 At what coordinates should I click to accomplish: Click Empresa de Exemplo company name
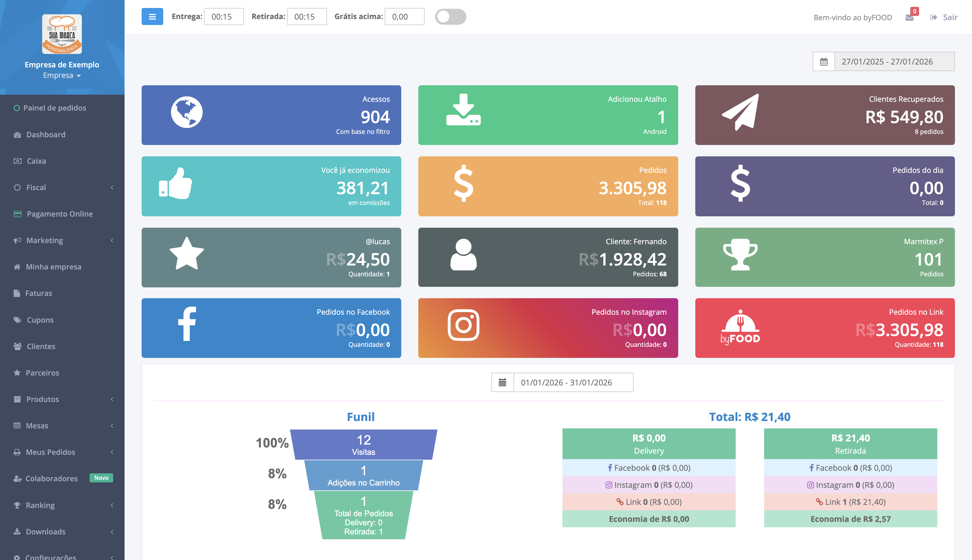pyautogui.click(x=62, y=65)
